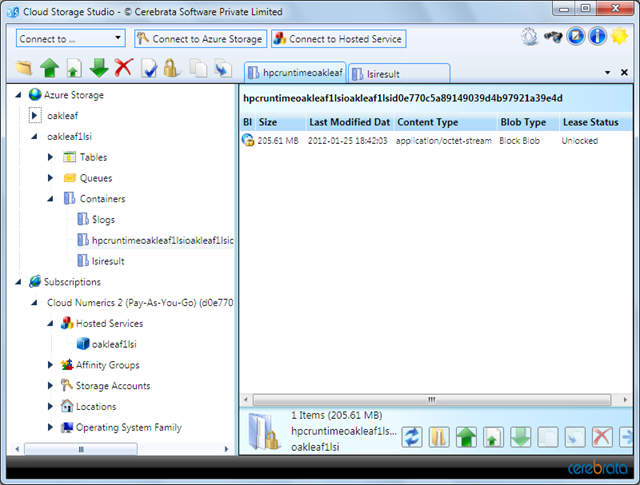Click the red X delete toolbar icon

pyautogui.click(x=124, y=67)
